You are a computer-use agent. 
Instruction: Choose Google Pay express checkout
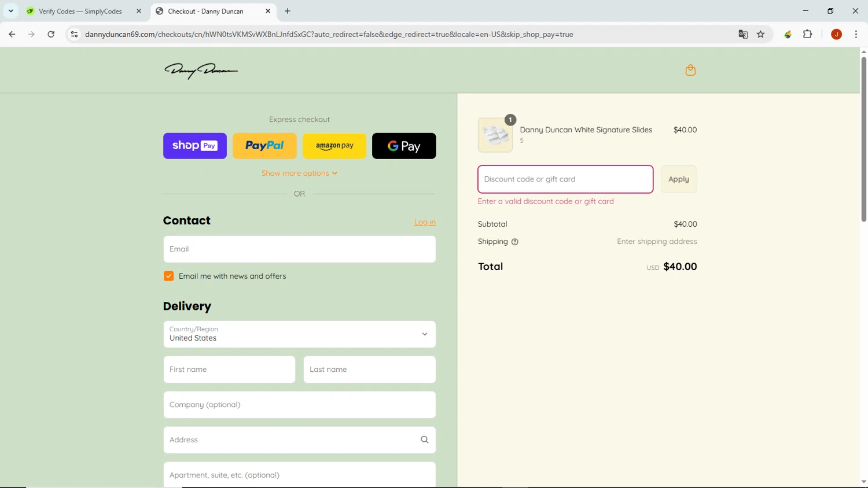(404, 146)
